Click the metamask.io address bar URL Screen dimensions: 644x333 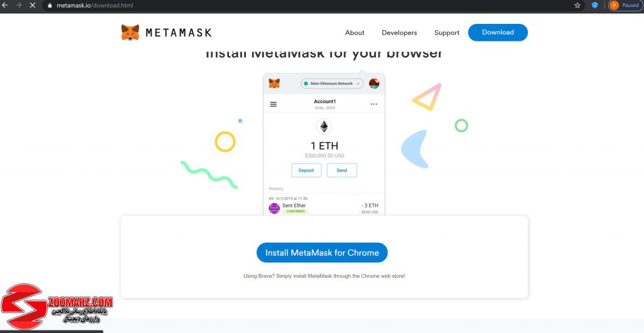tap(95, 6)
